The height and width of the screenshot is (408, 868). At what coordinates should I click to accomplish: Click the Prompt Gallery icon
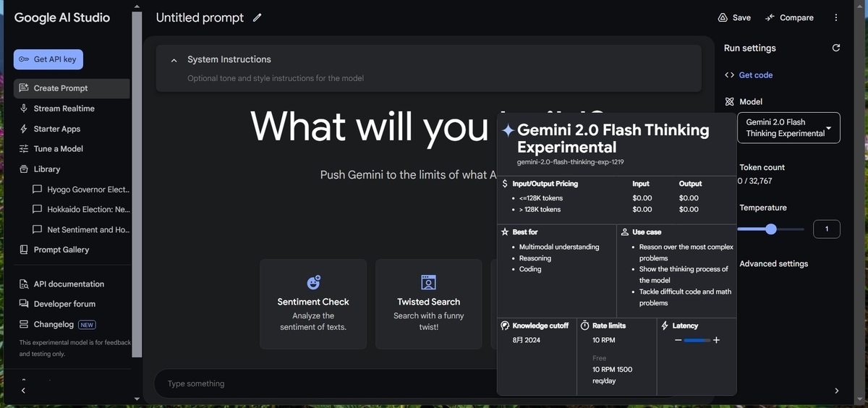(x=24, y=250)
